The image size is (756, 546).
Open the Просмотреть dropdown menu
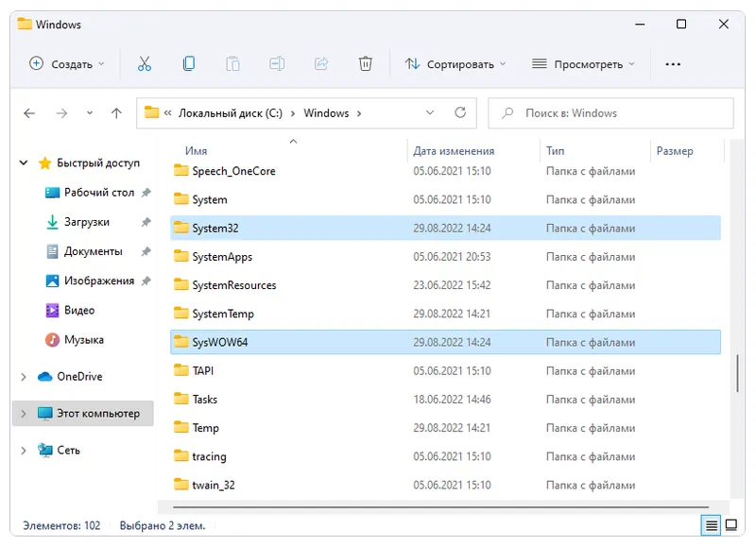[x=583, y=63]
